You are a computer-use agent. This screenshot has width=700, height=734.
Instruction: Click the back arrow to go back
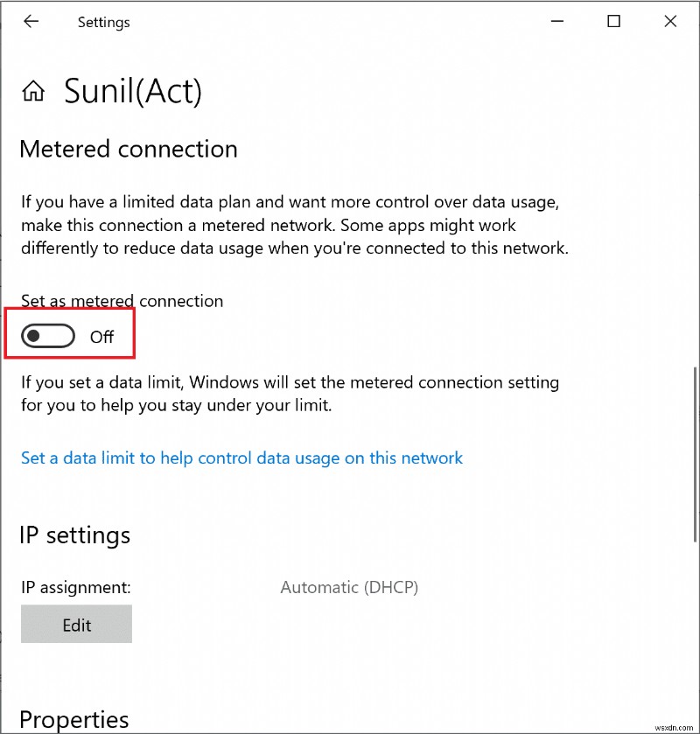coord(31,21)
